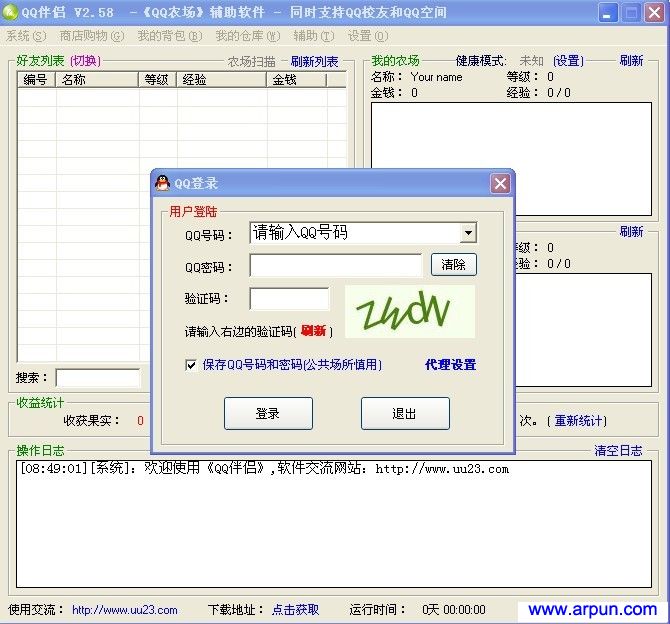Click the red 刷新 captcha link
670x624 pixels.
[x=313, y=331]
